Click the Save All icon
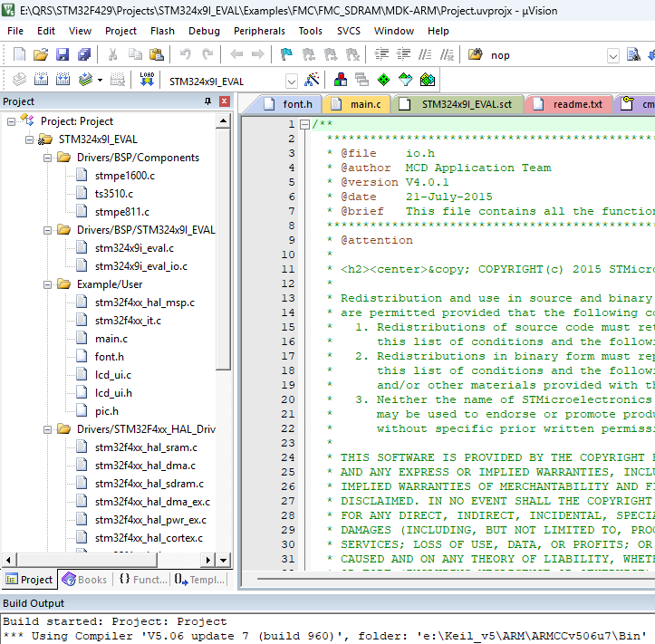The height and width of the screenshot is (644, 655). click(84, 54)
